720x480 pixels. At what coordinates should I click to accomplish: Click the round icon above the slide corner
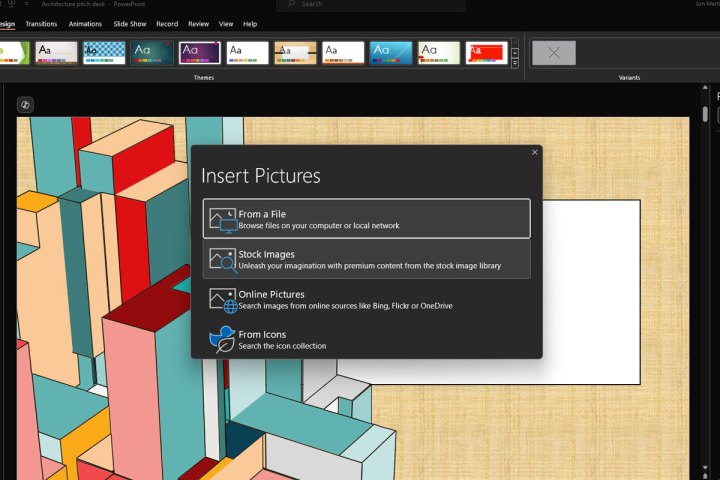[26, 105]
